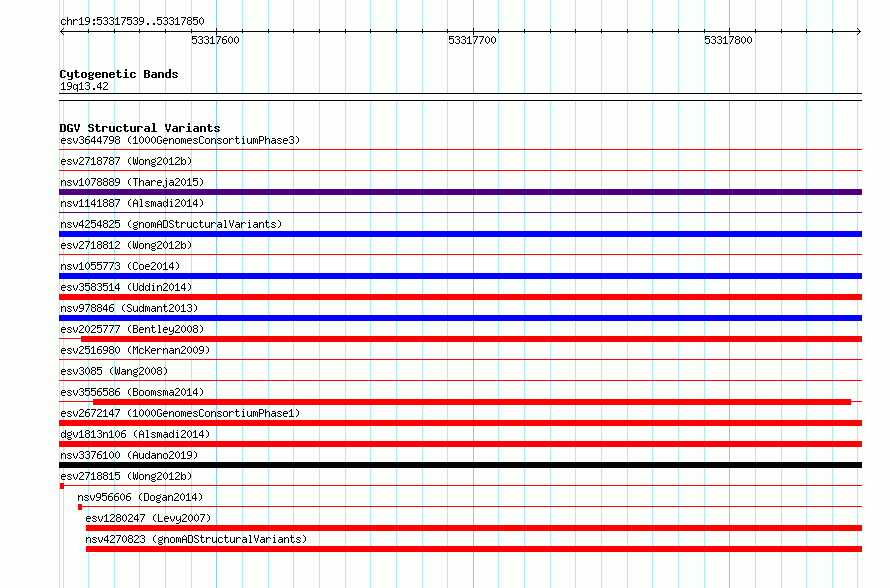Click the blue bar under nsv1055773

tap(460, 276)
